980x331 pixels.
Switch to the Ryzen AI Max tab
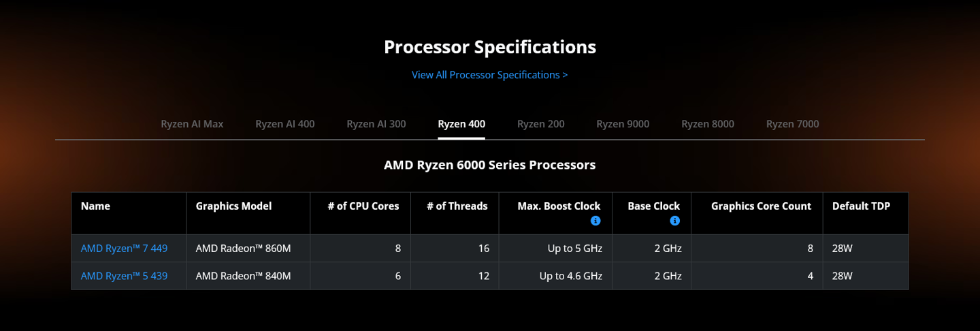[x=192, y=124]
